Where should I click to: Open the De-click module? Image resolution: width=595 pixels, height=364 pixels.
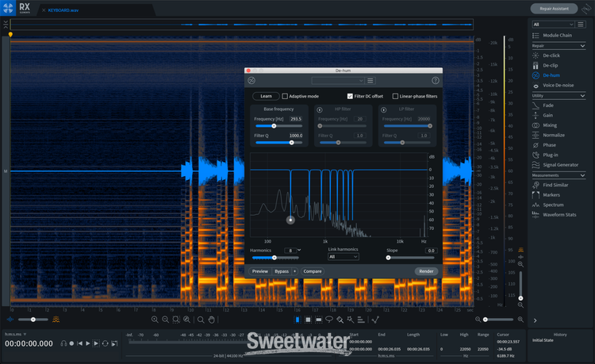click(547, 56)
